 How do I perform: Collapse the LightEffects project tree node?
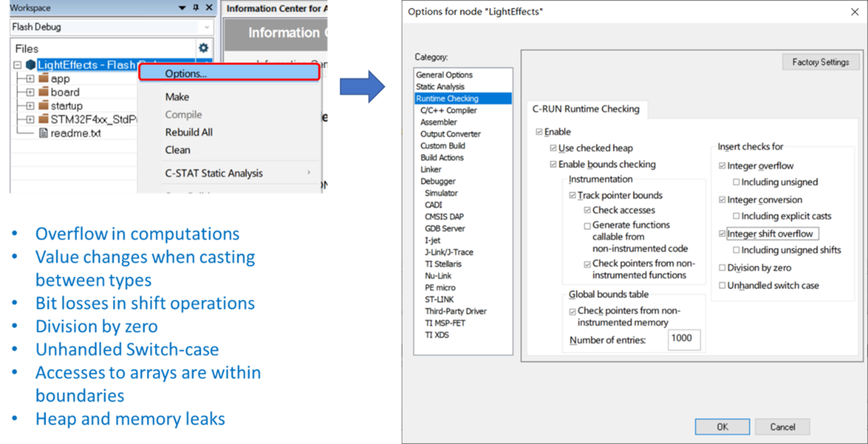coord(17,65)
